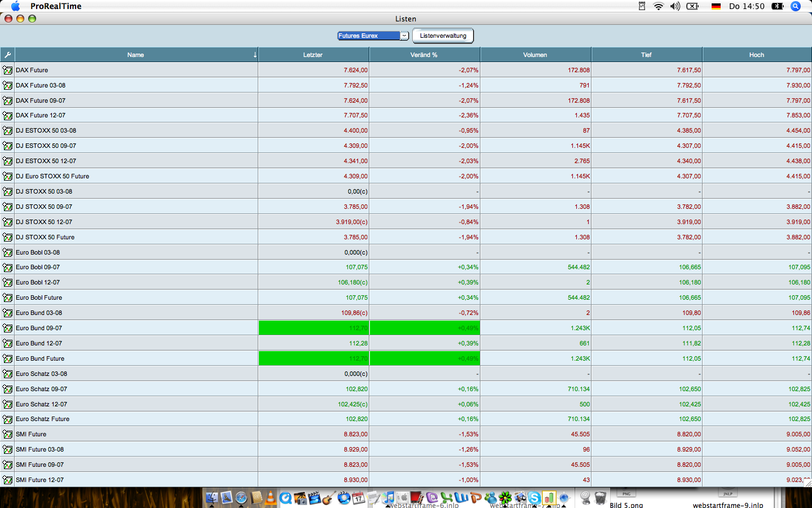Viewport: 812px width, 508px height.
Task: Select the 'DJ STOXX 50 09-07' name cell
Action: [x=136, y=207]
